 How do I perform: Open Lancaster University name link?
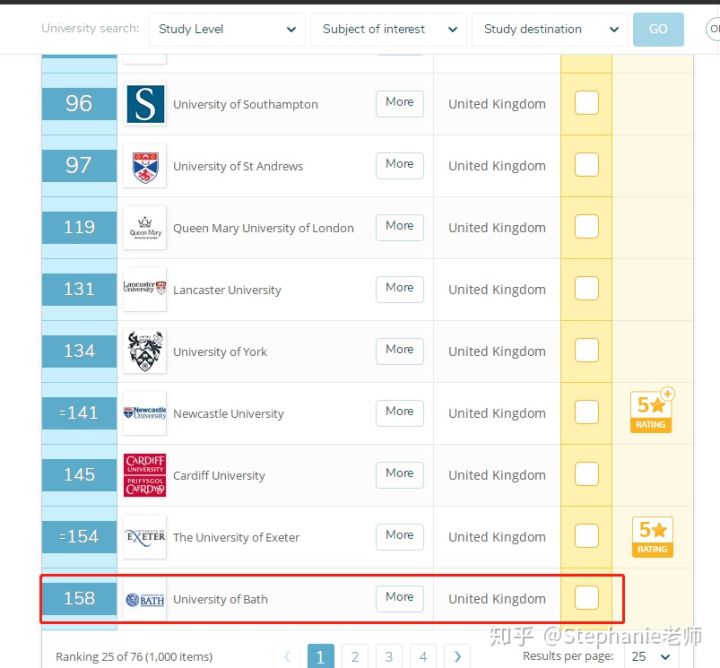point(227,290)
